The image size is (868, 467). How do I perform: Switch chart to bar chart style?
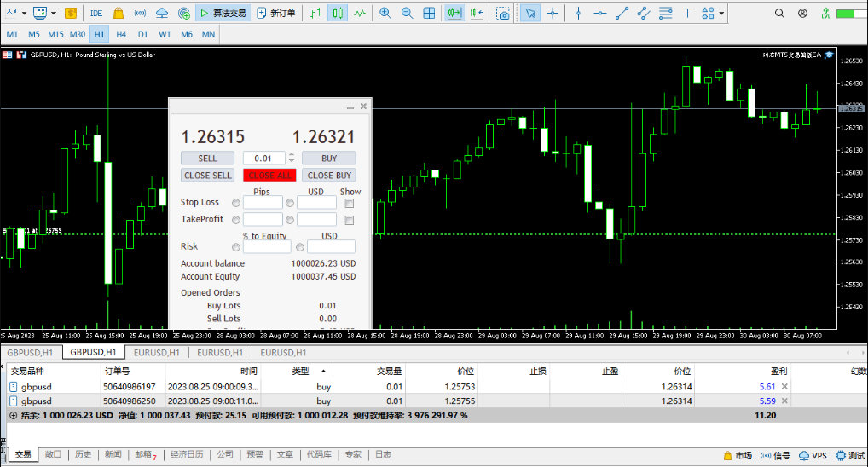coord(316,13)
